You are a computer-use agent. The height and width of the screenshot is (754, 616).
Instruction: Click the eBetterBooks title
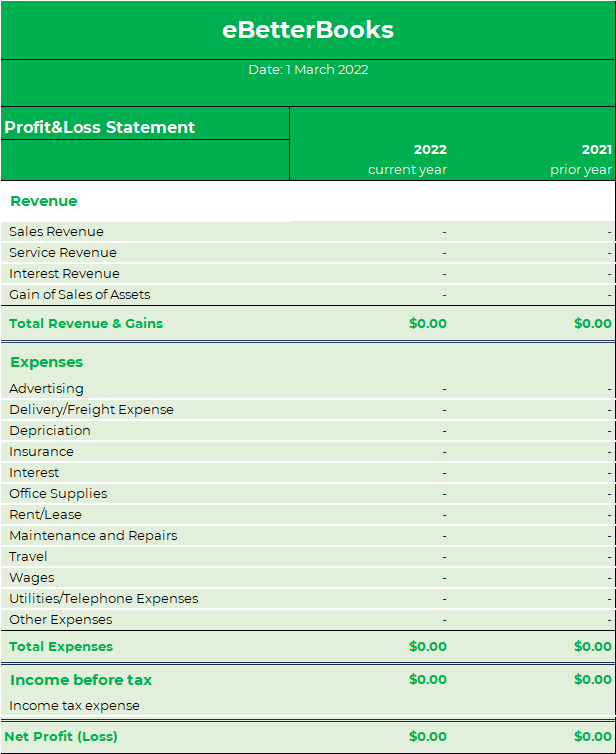pos(308,30)
